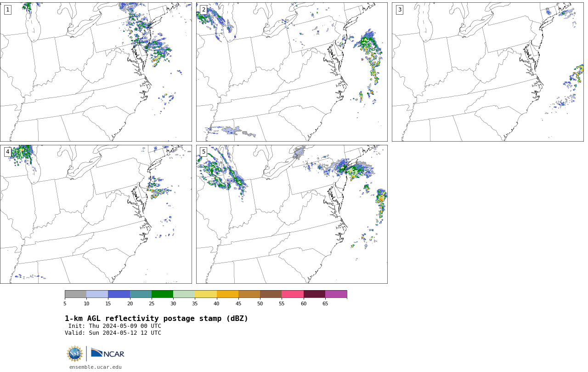Click the panel number 3 label
The width and height of the screenshot is (588, 372).
click(x=400, y=10)
